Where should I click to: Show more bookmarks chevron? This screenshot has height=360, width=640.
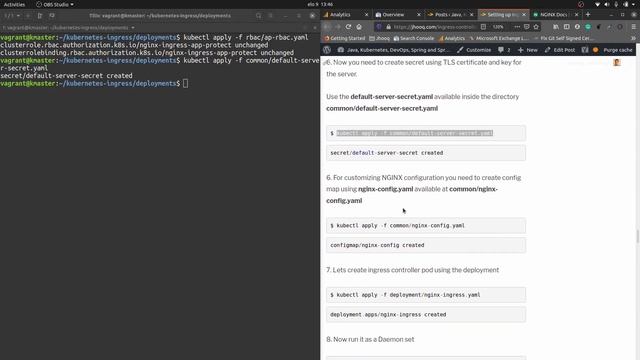coord(633,38)
